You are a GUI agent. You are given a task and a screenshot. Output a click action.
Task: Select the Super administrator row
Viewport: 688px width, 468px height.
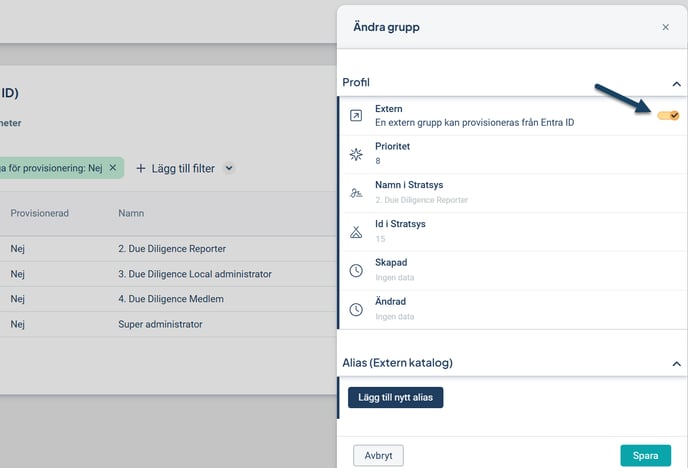160,324
